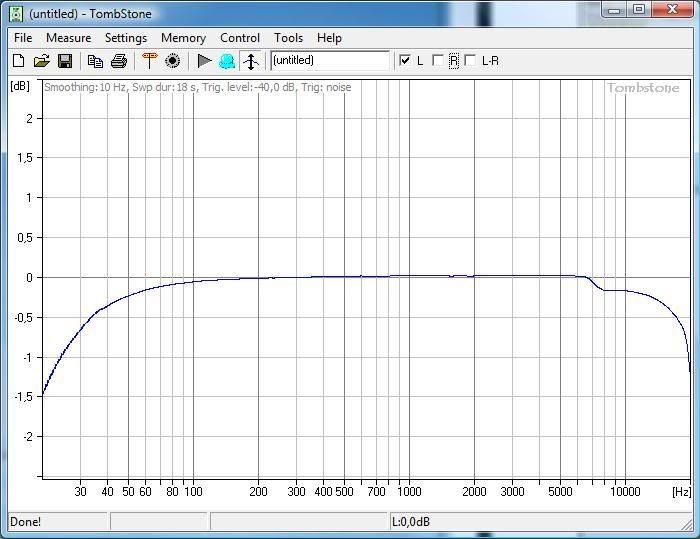Click the black circular dotted toolbar icon

(172, 61)
